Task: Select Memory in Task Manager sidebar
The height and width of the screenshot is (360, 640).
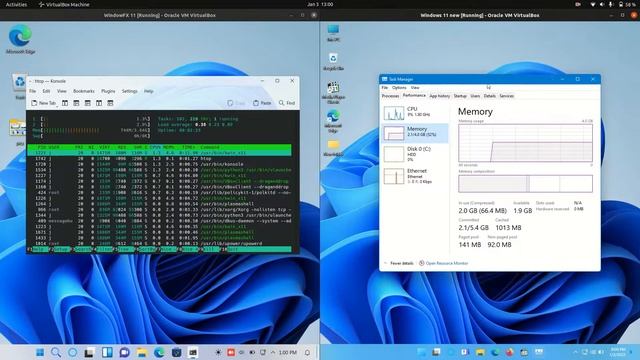Action: (415, 133)
